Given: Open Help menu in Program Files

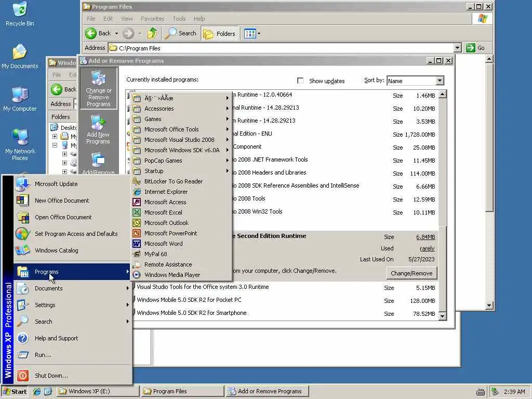Looking at the screenshot, I should (x=199, y=19).
